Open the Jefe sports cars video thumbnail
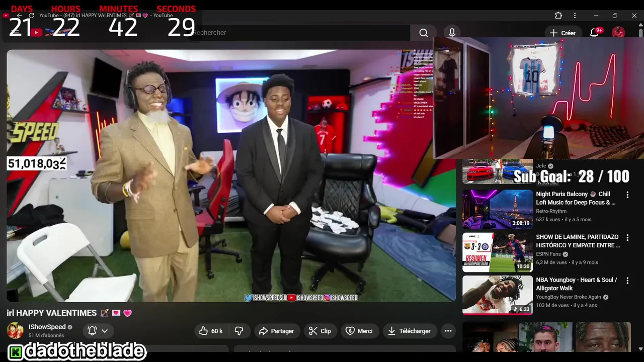 pos(498,171)
